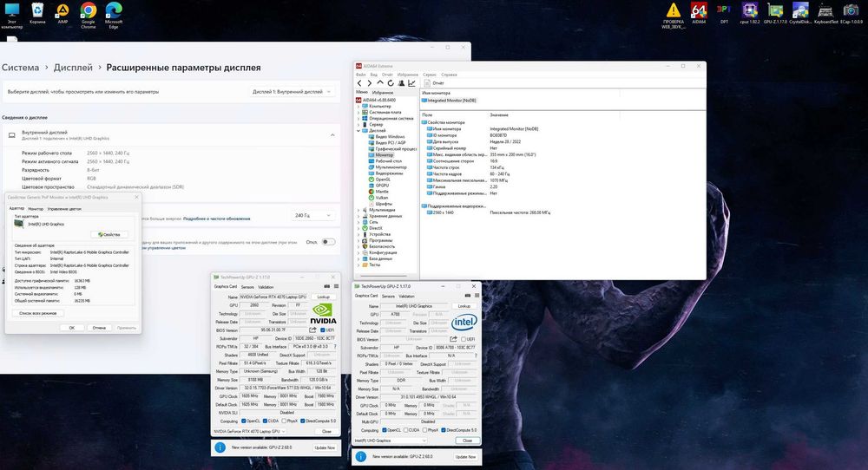Expand Мультимедиа node in AIDA64 tree
868x470 pixels.
[x=358, y=210]
